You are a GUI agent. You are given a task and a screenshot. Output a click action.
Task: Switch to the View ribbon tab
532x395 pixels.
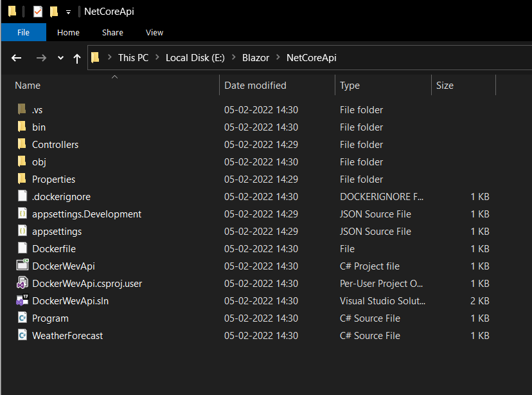tap(154, 32)
